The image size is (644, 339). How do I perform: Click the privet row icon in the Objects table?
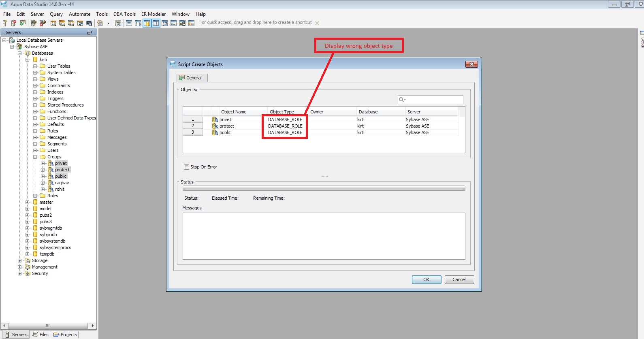[x=215, y=119]
